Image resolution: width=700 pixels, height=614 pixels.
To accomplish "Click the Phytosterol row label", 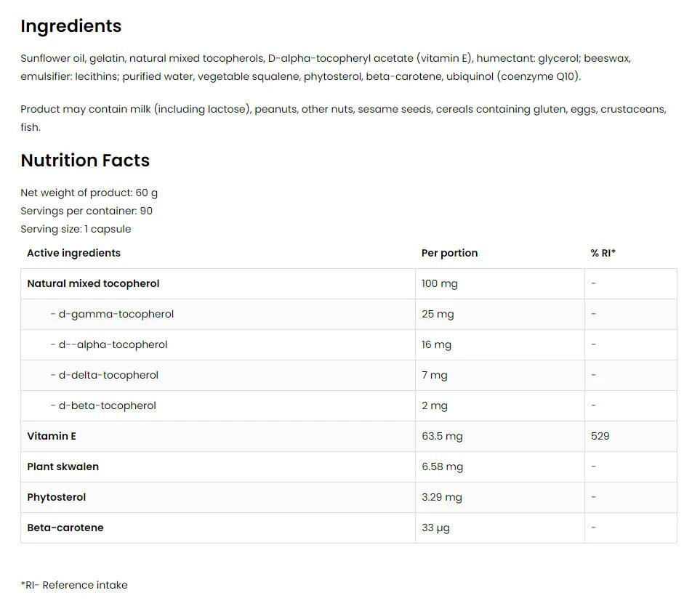I will pos(56,497).
